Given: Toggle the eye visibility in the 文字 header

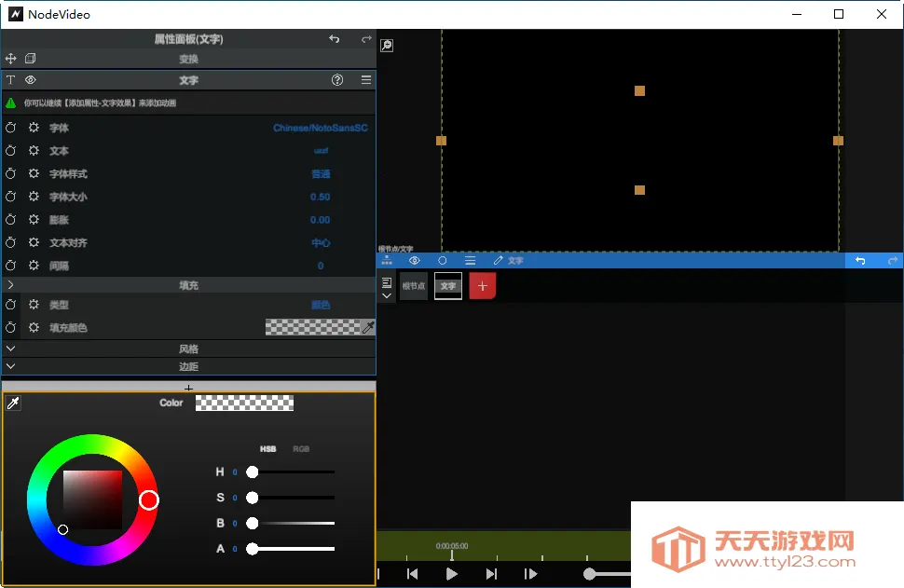Looking at the screenshot, I should click(30, 80).
